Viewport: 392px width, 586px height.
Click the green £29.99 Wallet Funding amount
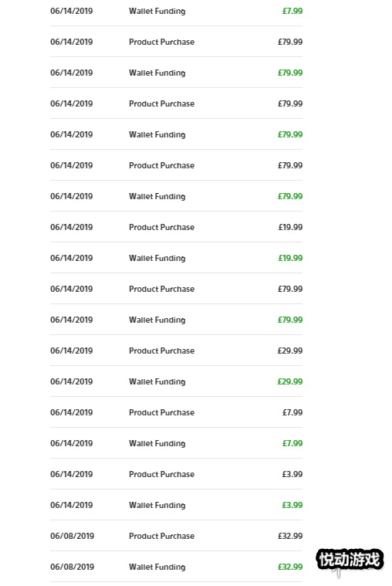[x=290, y=381]
